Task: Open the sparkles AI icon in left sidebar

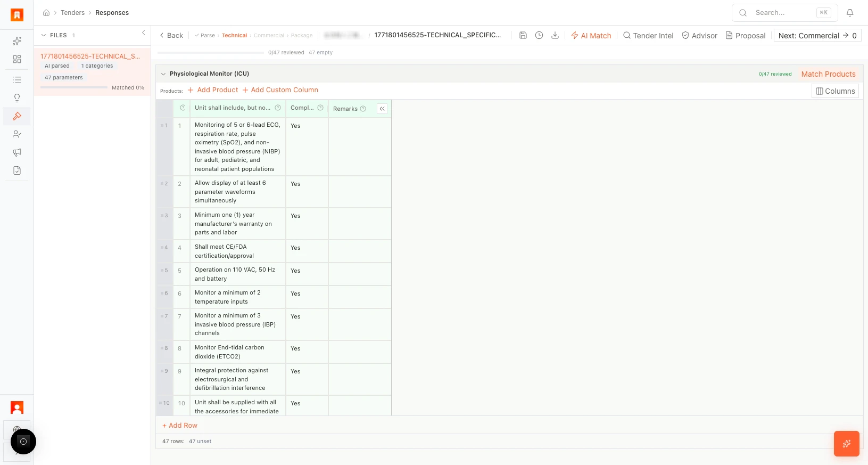Action: coord(17,41)
